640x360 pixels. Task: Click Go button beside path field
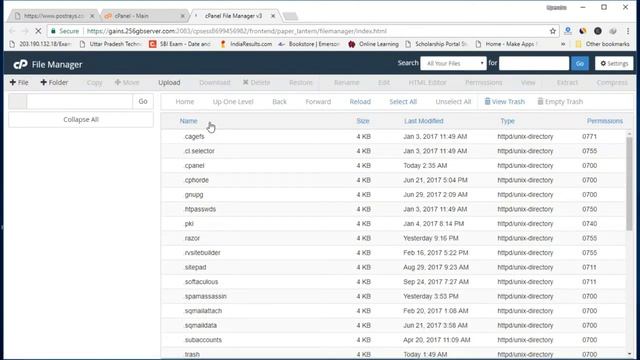point(143,101)
